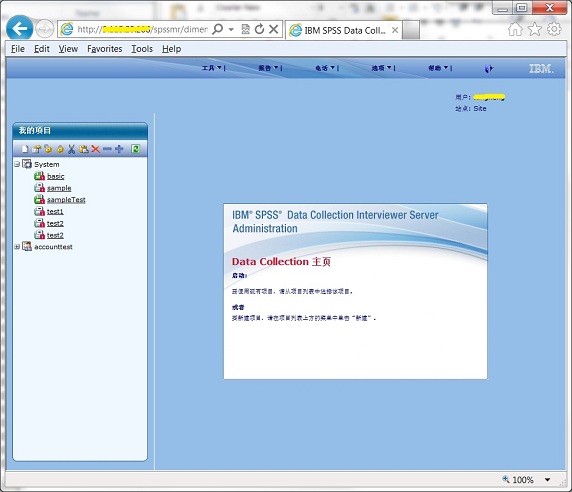The height and width of the screenshot is (492, 572).
Task: Open the browser Help menu
Action: tap(171, 49)
